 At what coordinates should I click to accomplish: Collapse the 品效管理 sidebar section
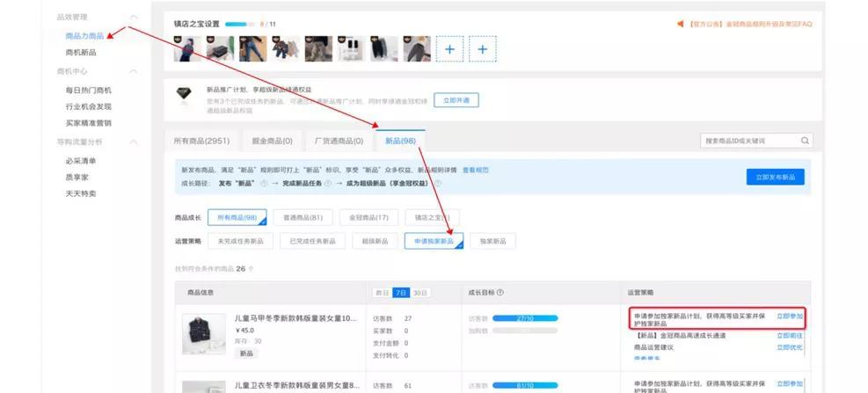[x=133, y=18]
